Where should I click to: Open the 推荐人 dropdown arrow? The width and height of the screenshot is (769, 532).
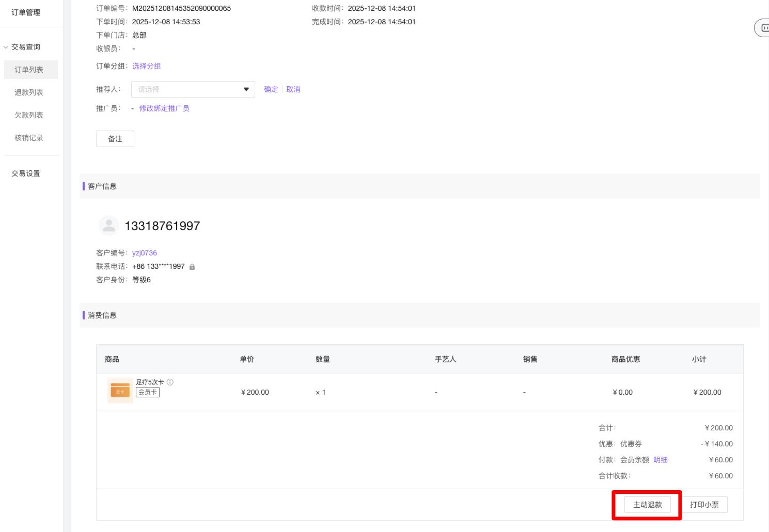coord(246,89)
